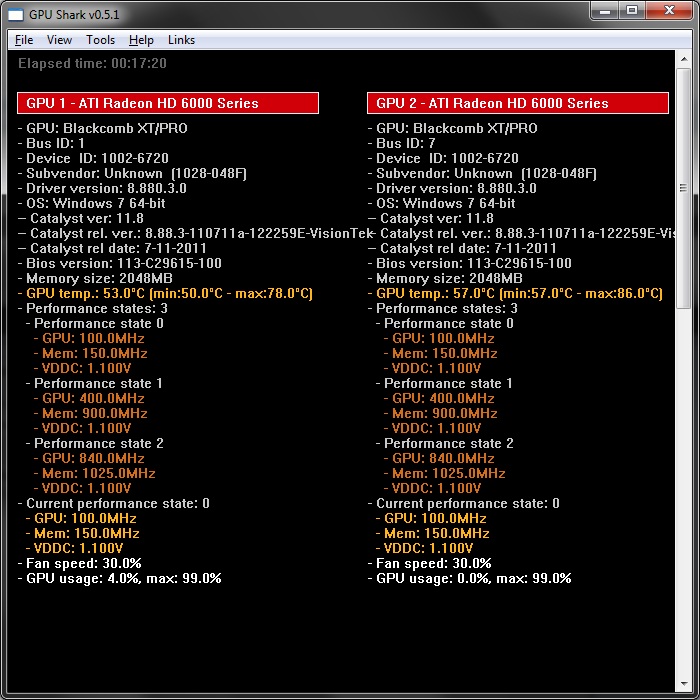Minimize the GPU Shark window
Screen dimensions: 700x700
[x=605, y=11]
